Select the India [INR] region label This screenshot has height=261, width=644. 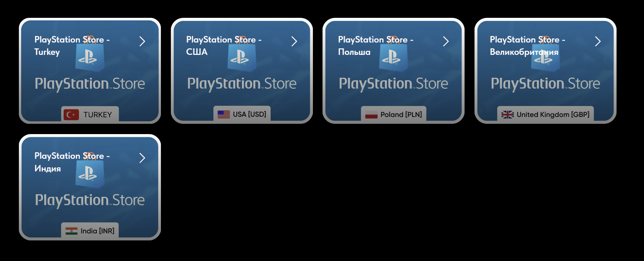pyautogui.click(x=97, y=231)
